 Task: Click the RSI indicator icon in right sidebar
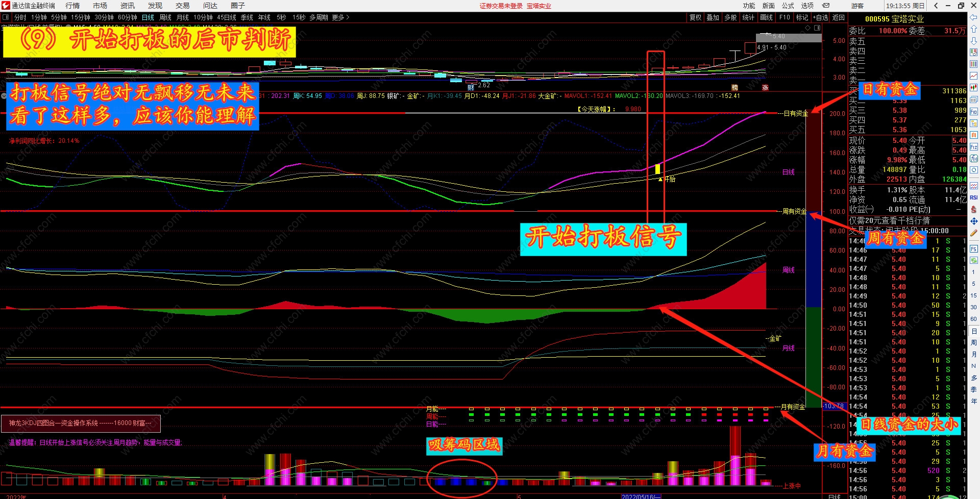tap(974, 197)
